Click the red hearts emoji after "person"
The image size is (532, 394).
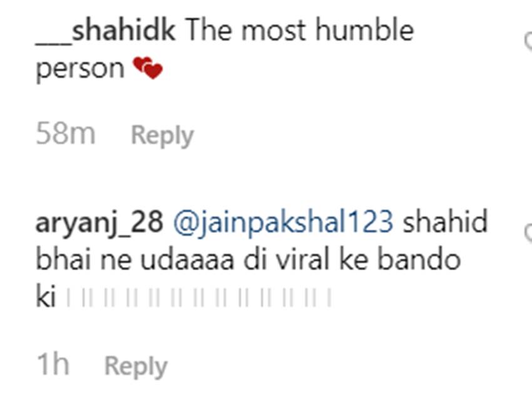[x=148, y=68]
